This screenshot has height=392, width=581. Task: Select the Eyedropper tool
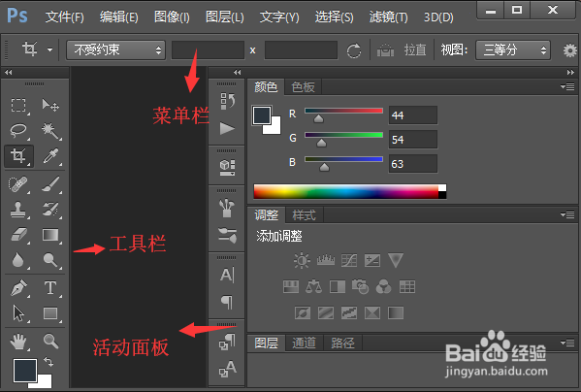[x=50, y=155]
